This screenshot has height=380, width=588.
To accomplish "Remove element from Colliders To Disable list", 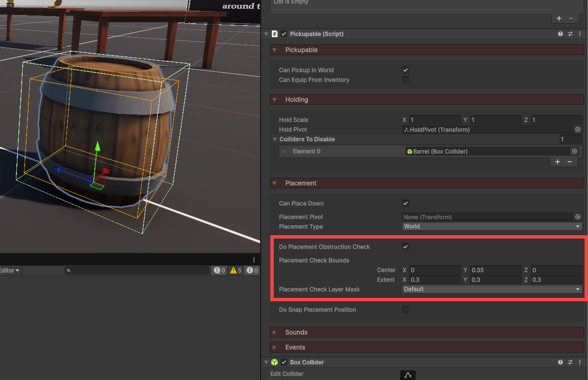I will coord(570,162).
